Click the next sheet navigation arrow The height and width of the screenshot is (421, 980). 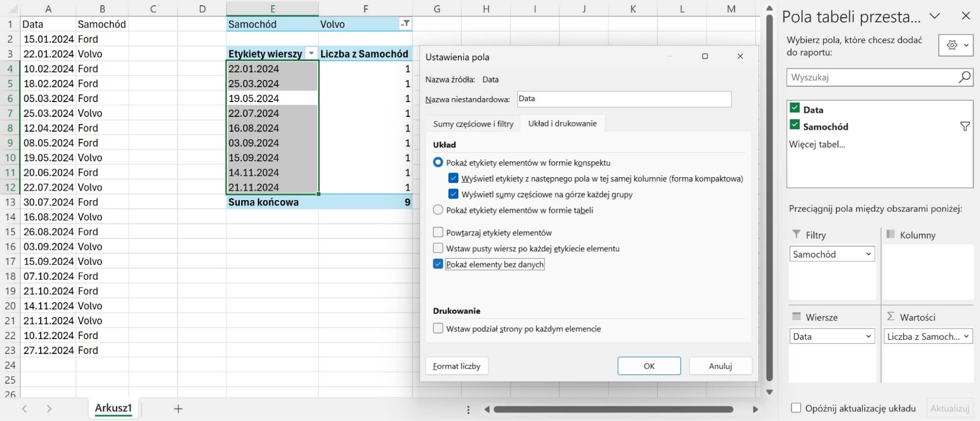(x=49, y=409)
